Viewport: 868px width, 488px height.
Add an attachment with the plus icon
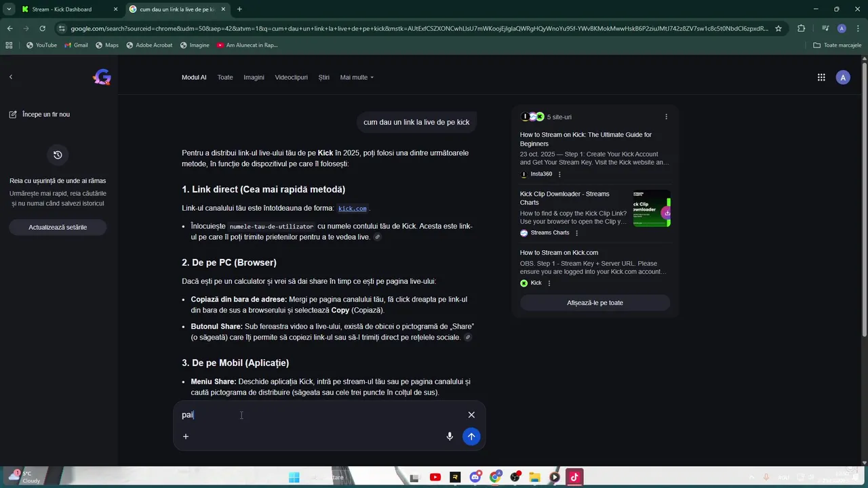coord(186,436)
